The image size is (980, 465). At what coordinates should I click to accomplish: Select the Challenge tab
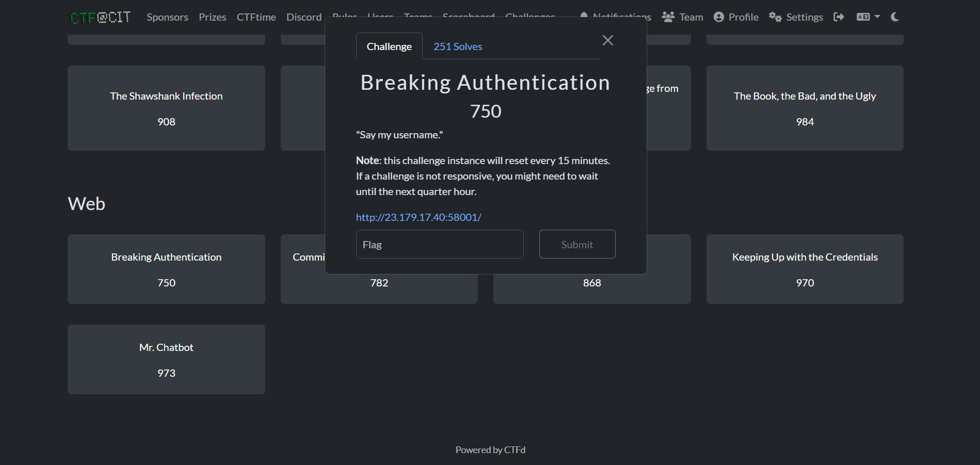click(389, 46)
